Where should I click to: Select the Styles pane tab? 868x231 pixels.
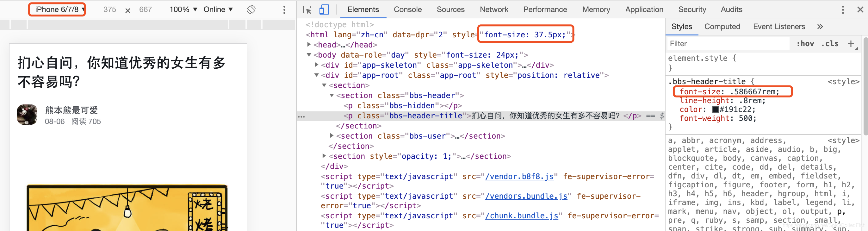[x=681, y=27]
